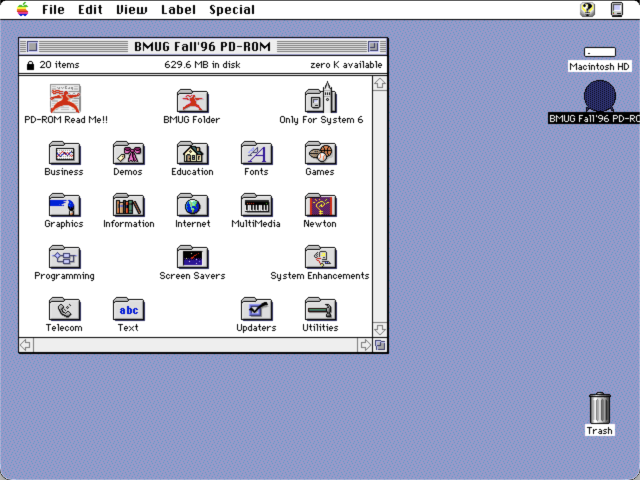Click the 'zero K available' text
This screenshot has width=640, height=480.
346,65
